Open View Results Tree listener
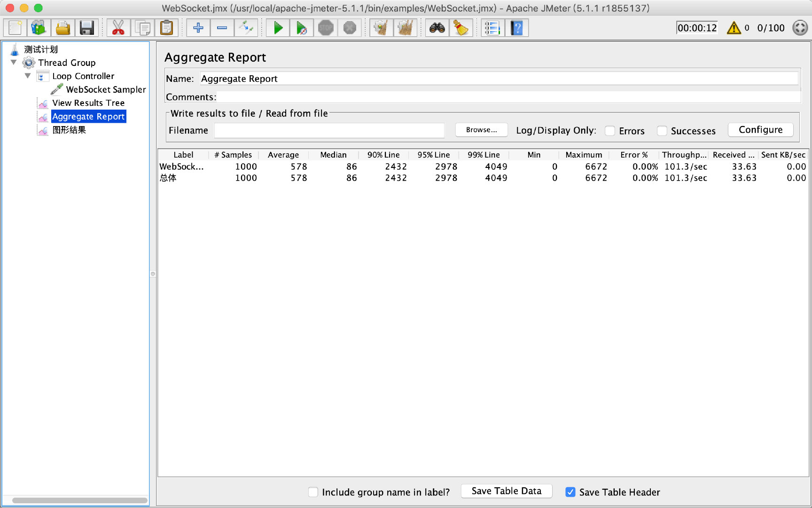This screenshot has width=812, height=508. pyautogui.click(x=88, y=103)
